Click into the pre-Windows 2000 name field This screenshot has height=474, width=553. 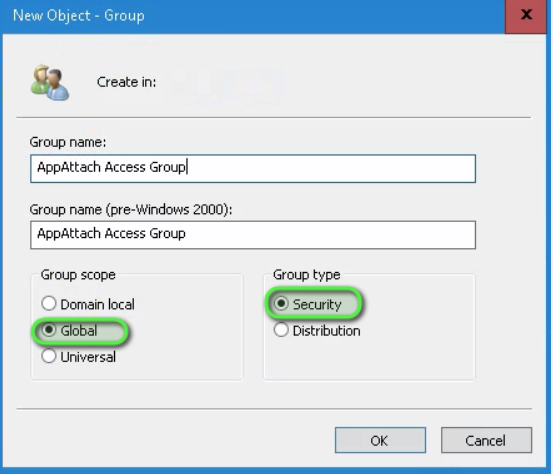coord(253,235)
